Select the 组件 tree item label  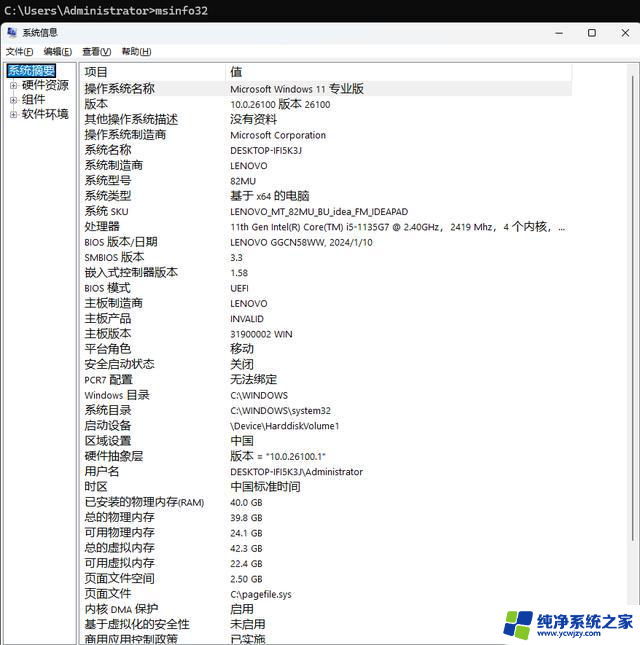33,100
